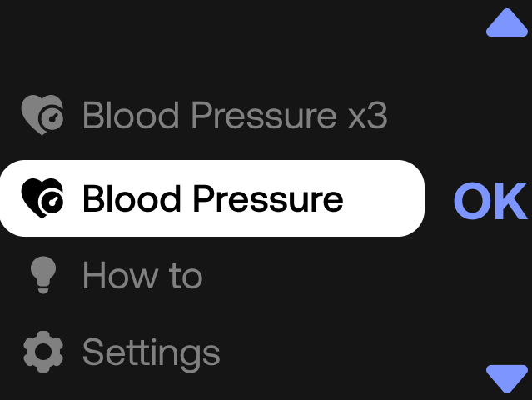
Task: Start single Blood Pressure measurement
Action: pos(212,198)
